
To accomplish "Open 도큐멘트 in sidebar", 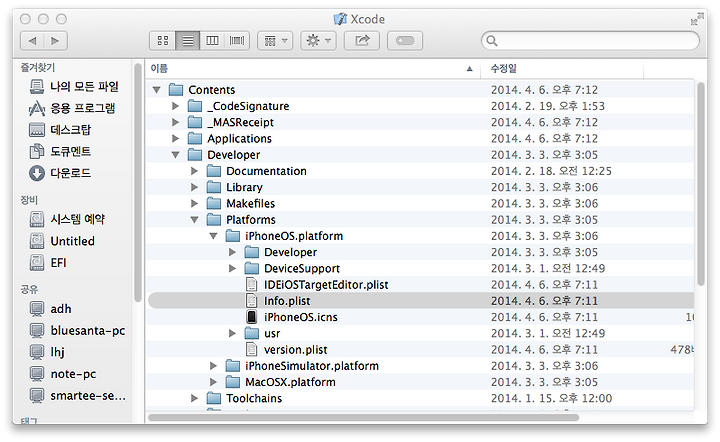I will click(60, 151).
